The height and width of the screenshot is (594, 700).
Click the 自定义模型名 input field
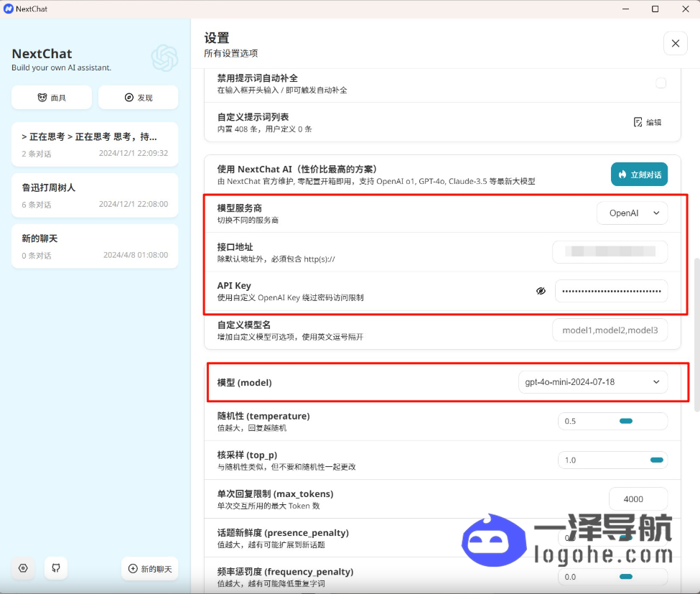tap(610, 330)
